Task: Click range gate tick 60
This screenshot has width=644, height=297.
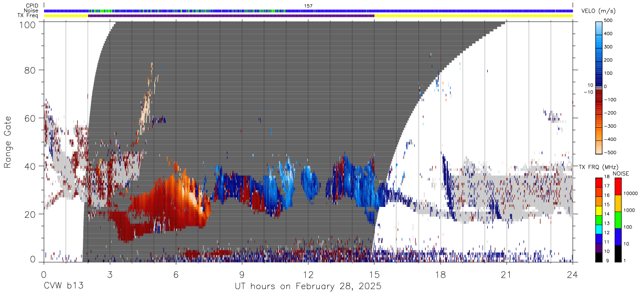Action: (x=30, y=118)
